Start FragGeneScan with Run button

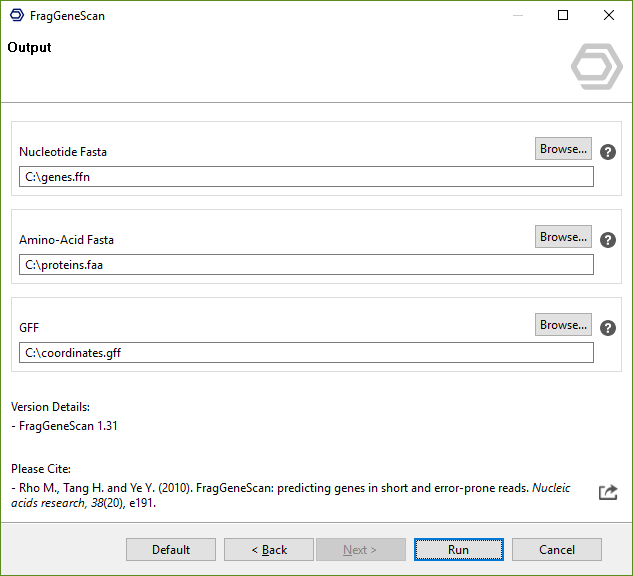pos(458,550)
